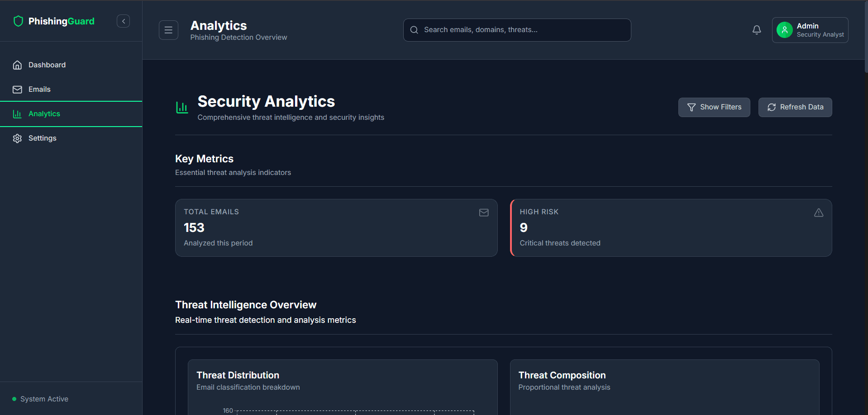
Task: Click the envelope icon on Total Emails card
Action: click(483, 212)
